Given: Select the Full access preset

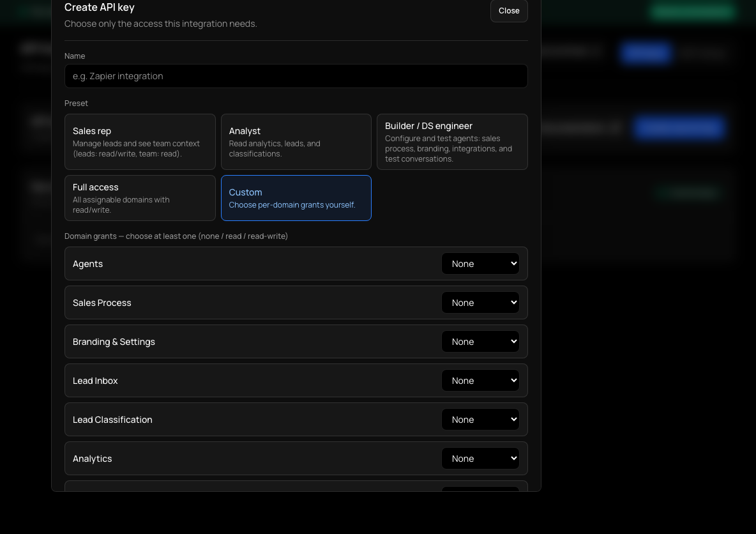Looking at the screenshot, I should (x=140, y=198).
